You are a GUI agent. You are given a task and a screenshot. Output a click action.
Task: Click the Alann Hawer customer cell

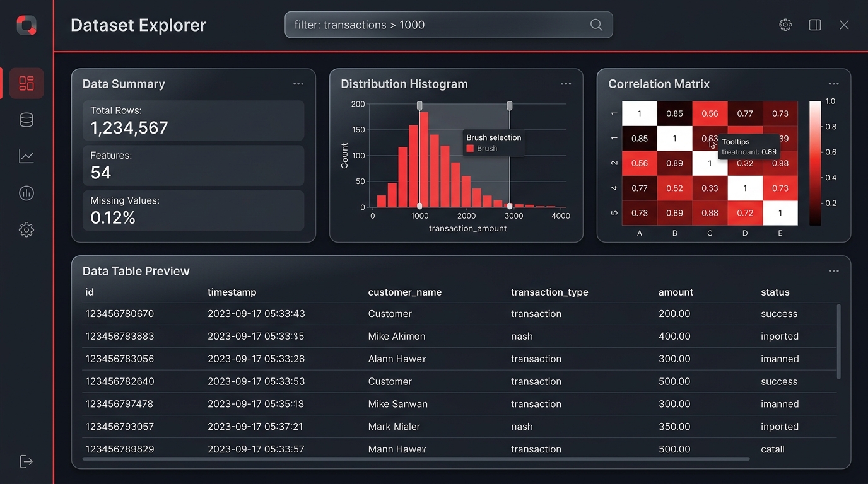click(397, 359)
